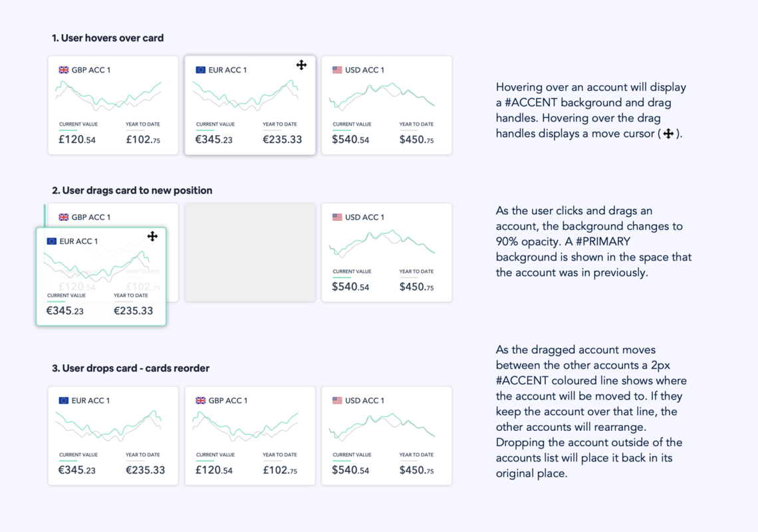
Task: Click the UK flag in step 1's GBP card
Action: click(x=64, y=70)
